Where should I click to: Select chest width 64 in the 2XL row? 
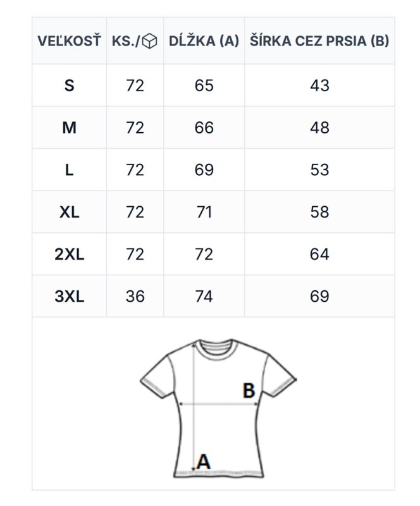pyautogui.click(x=319, y=254)
